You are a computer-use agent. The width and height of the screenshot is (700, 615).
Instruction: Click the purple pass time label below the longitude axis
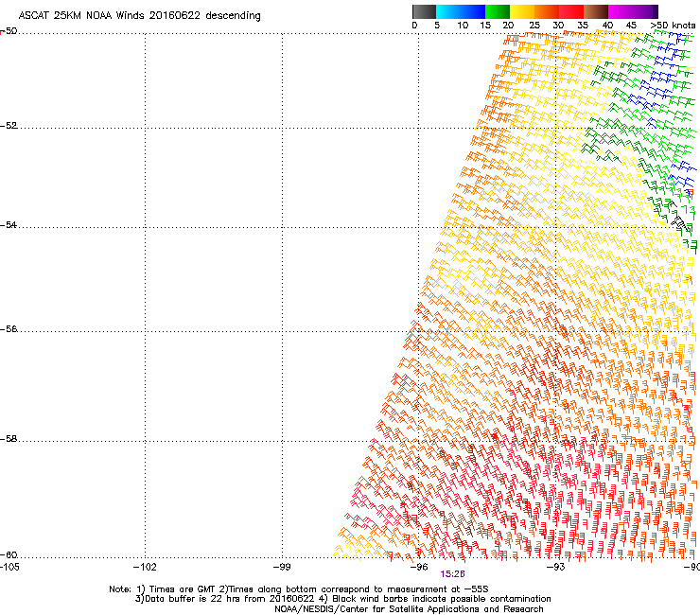(x=453, y=574)
